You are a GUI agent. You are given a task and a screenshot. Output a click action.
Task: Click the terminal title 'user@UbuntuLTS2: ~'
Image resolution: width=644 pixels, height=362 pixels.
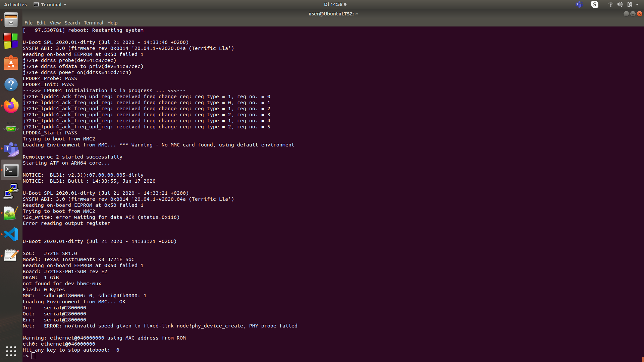coord(333,14)
